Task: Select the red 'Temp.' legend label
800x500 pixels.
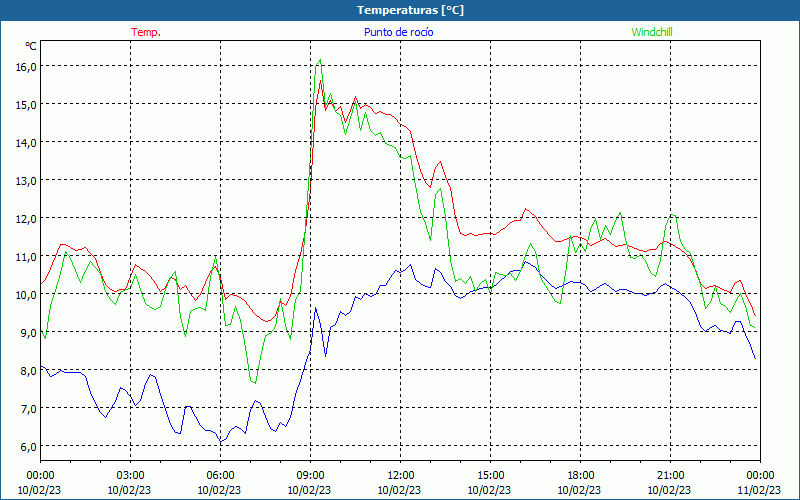Action: [146, 32]
